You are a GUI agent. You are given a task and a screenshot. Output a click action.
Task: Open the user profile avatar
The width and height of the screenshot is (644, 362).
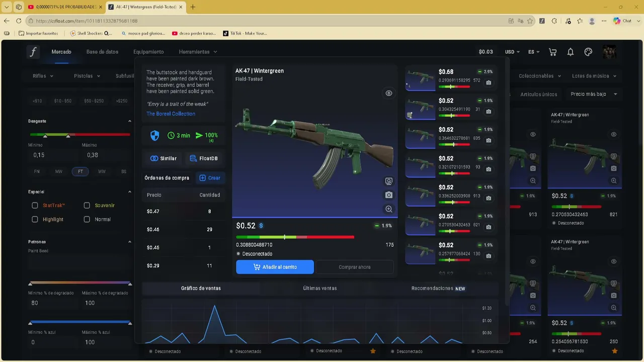point(609,52)
